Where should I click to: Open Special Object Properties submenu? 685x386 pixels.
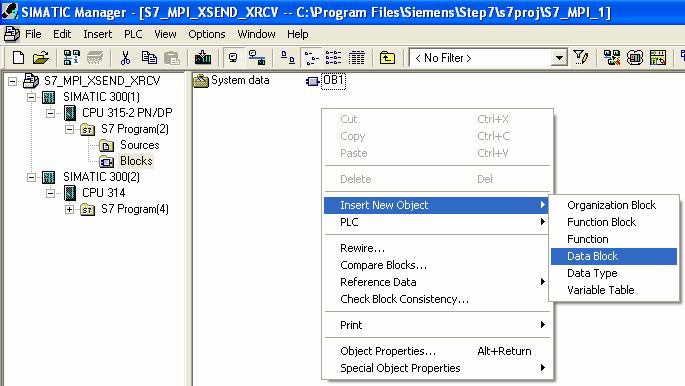pyautogui.click(x=436, y=368)
